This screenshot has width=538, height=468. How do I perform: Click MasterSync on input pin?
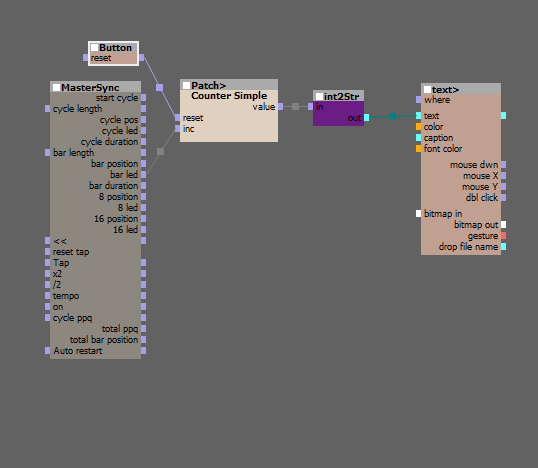coord(47,306)
